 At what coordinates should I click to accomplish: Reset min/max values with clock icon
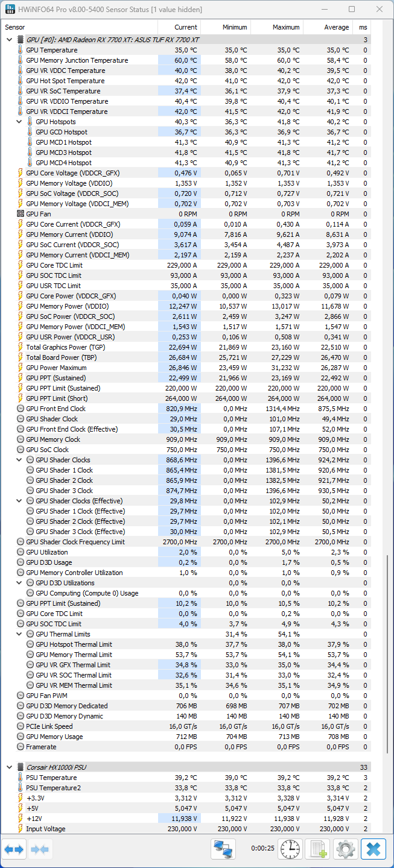[x=290, y=849]
